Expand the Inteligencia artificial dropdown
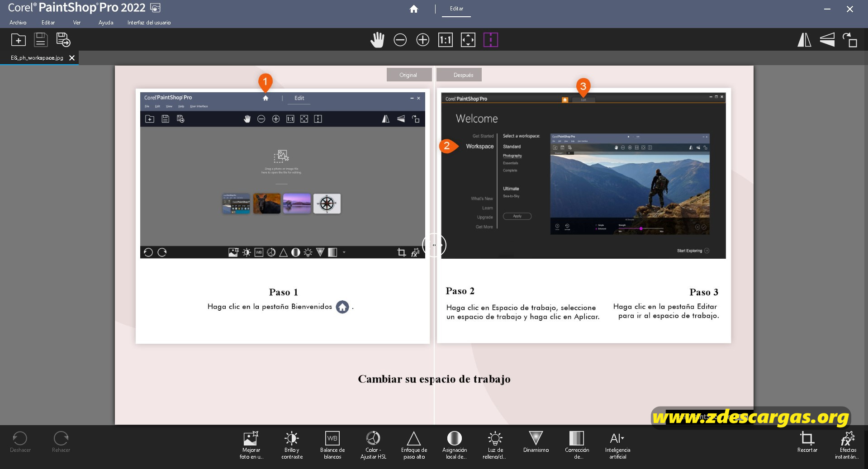The image size is (868, 469). pos(617,445)
